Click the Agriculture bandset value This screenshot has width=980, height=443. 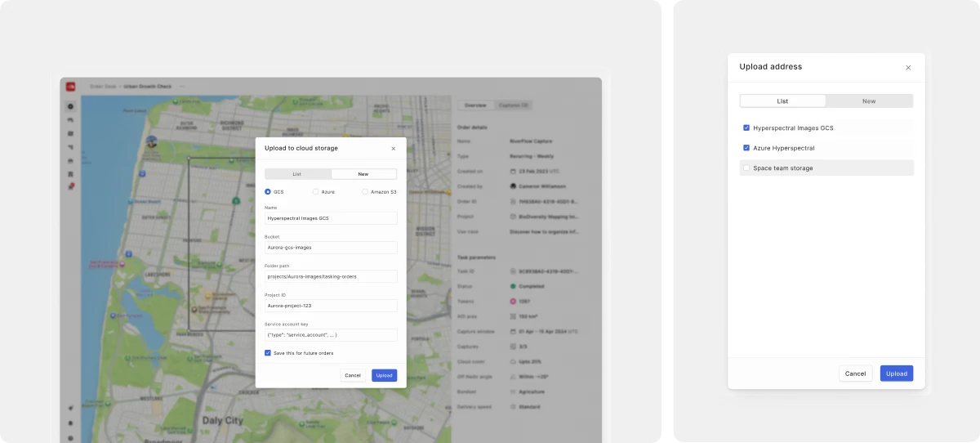point(532,392)
